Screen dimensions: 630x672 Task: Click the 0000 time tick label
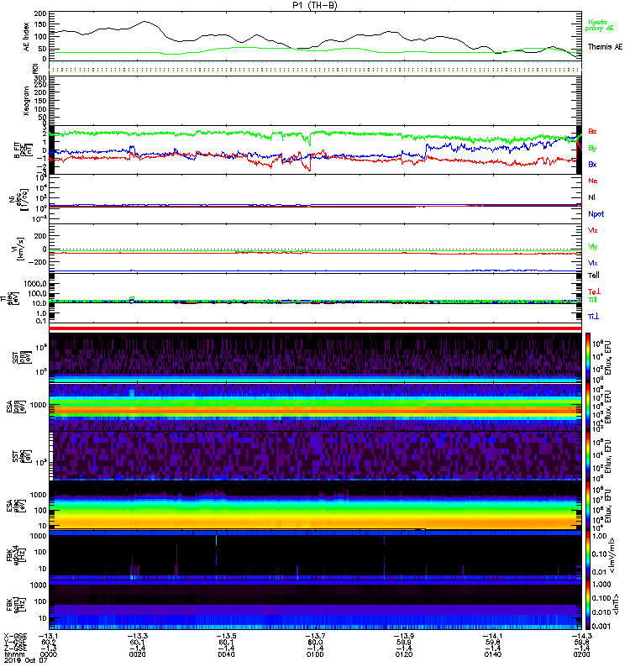(48, 655)
